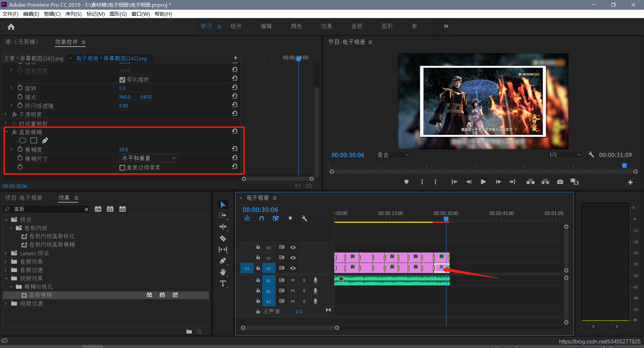Open program monitor settings wrench
This screenshot has width=644, height=348.
coord(591,155)
